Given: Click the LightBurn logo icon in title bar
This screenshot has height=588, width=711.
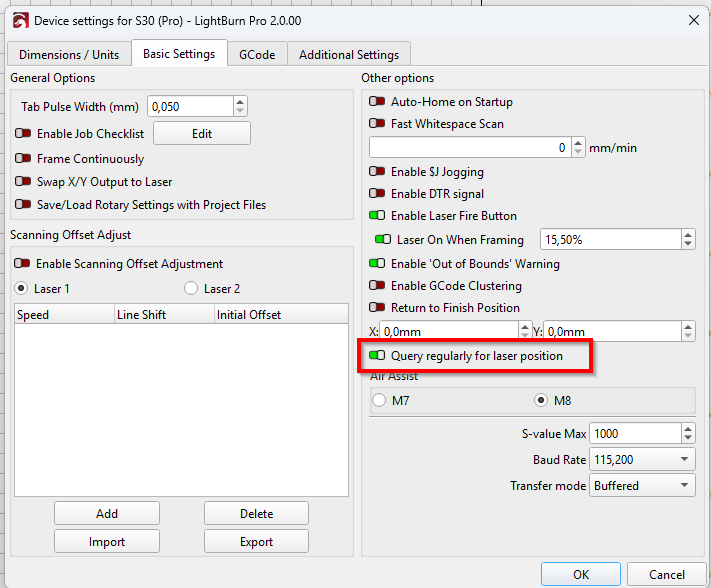Looking at the screenshot, I should point(20,20).
